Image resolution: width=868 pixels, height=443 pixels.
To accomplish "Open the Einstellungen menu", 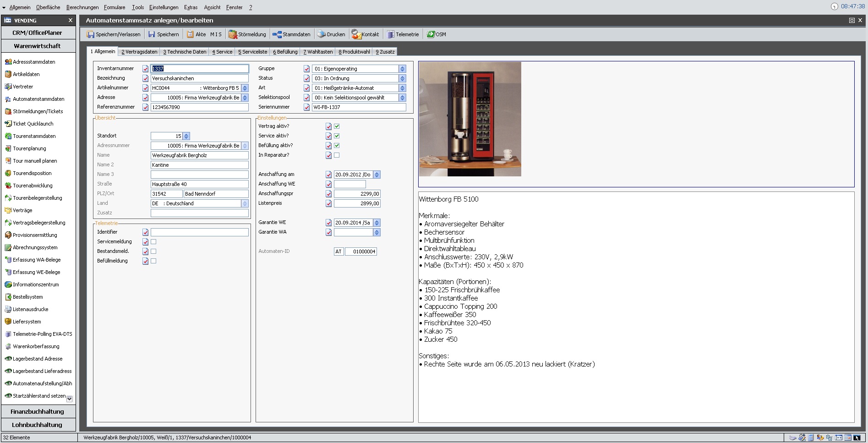I will tap(164, 7).
